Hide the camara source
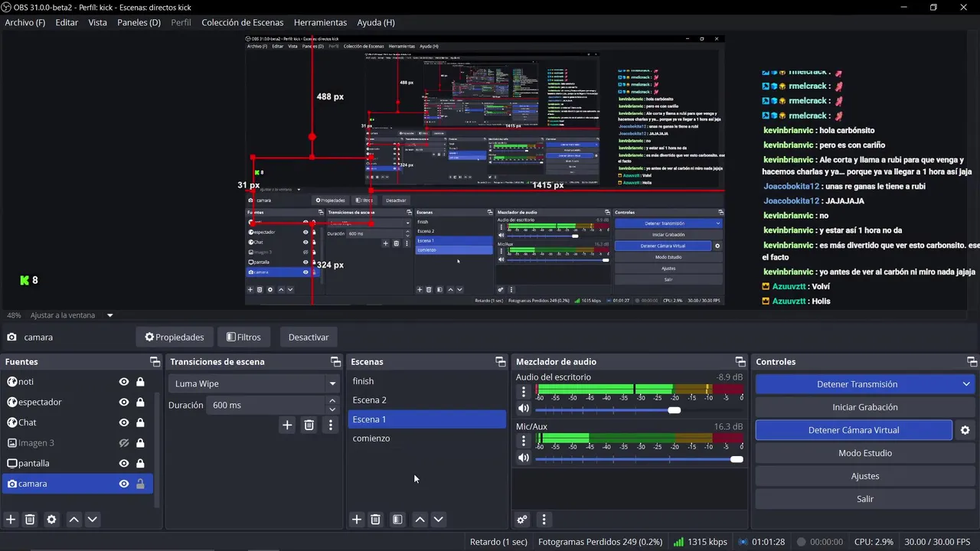Image resolution: width=980 pixels, height=551 pixels. (x=123, y=484)
